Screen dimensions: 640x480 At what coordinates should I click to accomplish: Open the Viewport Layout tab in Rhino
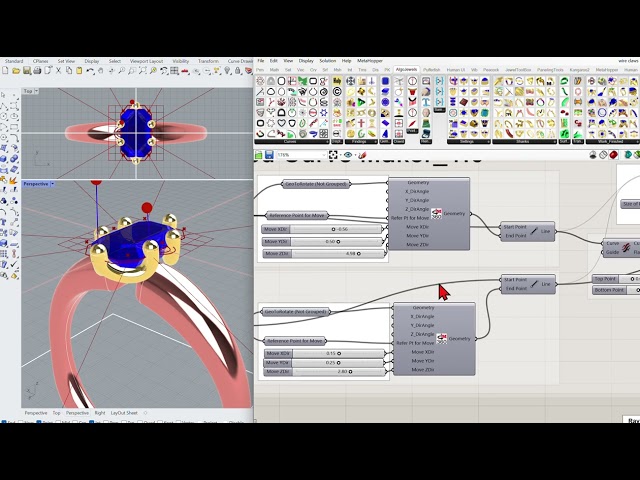[146, 61]
